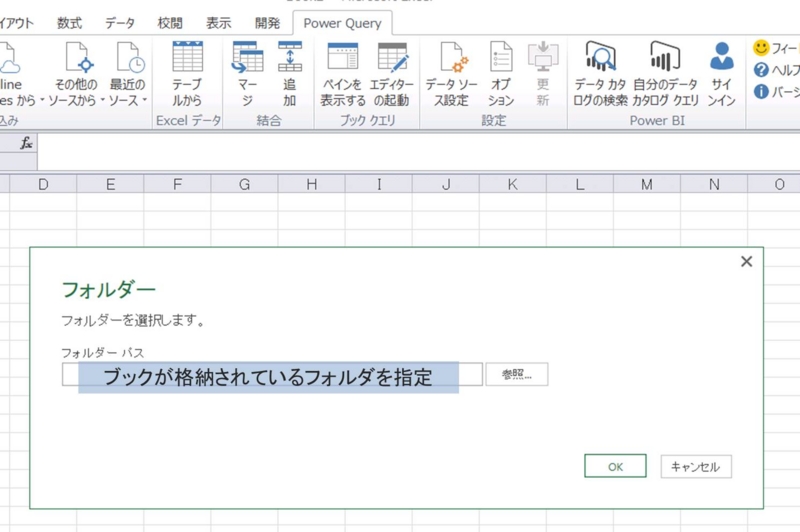Start the query editor (エディターの起動)
This screenshot has width=800, height=532.
392,57
